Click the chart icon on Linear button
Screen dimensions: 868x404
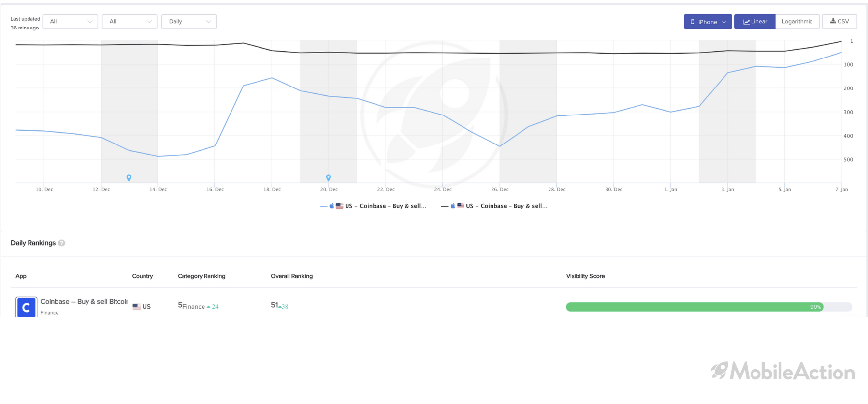click(746, 22)
